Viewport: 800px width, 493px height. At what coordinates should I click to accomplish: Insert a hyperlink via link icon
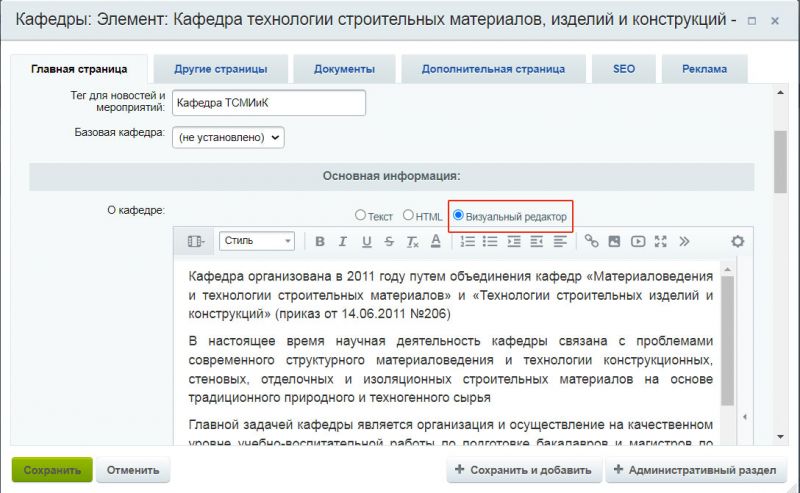point(591,241)
